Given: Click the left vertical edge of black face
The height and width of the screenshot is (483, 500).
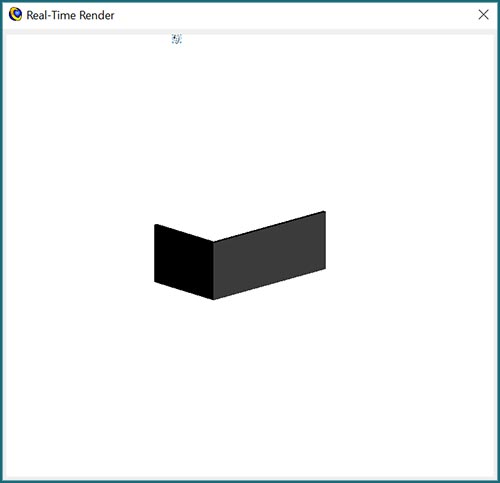Looking at the screenshot, I should (155, 253).
